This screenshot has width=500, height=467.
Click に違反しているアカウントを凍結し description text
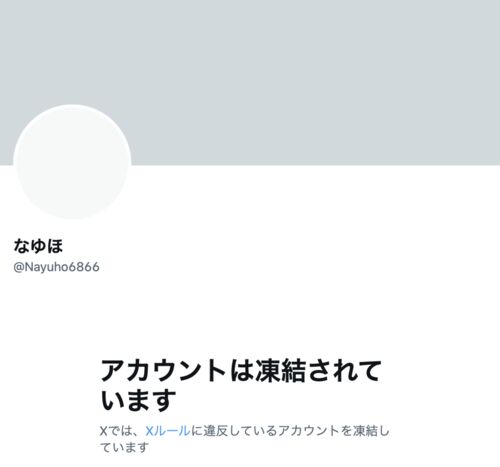tap(290, 431)
